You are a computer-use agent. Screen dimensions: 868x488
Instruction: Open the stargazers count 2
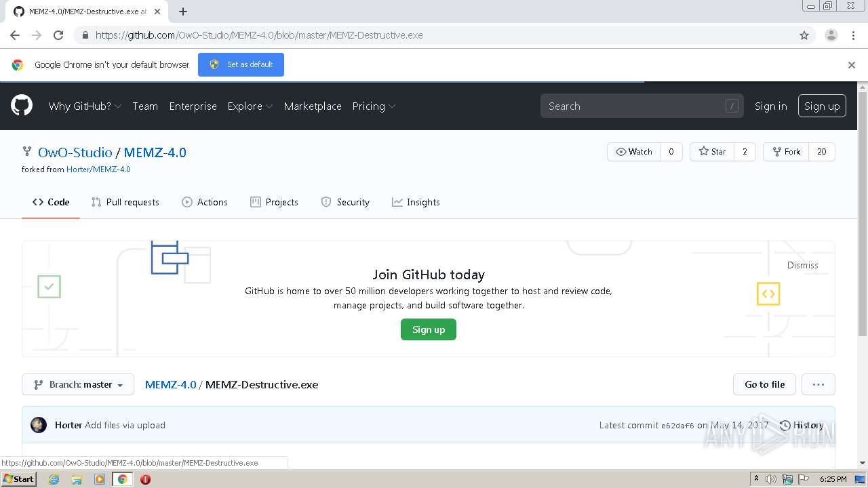point(745,152)
